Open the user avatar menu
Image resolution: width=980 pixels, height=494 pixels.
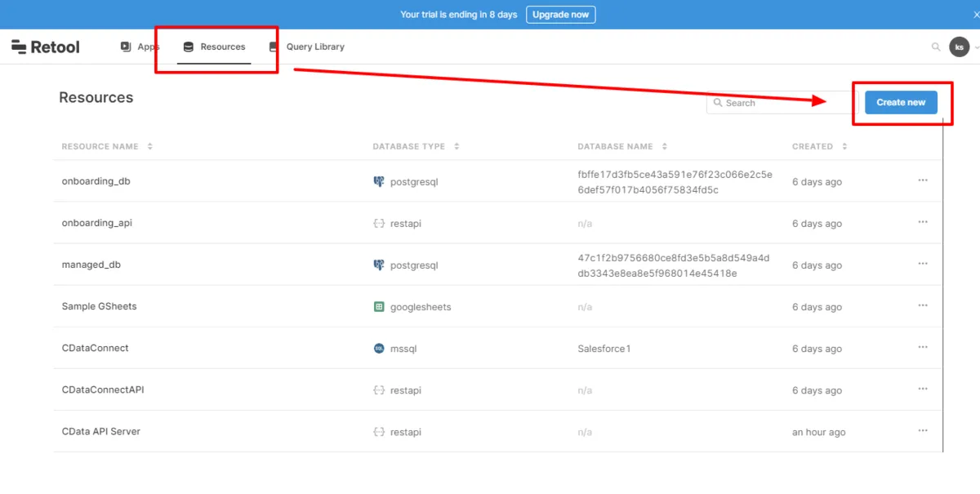coord(959,47)
